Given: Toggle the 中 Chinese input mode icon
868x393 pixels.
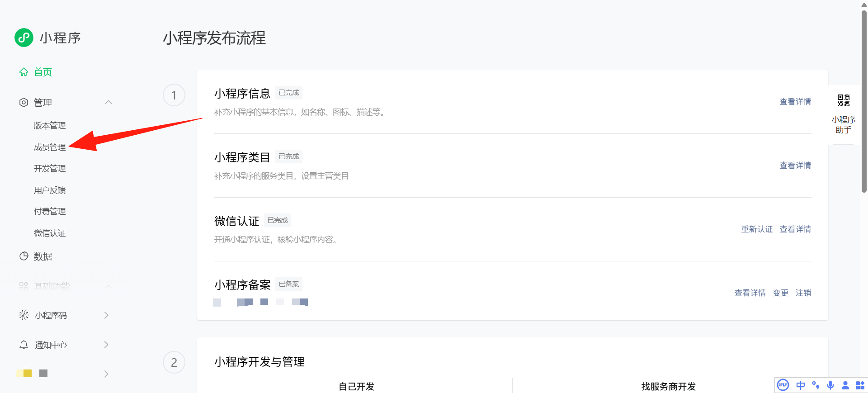Looking at the screenshot, I should coord(801,385).
